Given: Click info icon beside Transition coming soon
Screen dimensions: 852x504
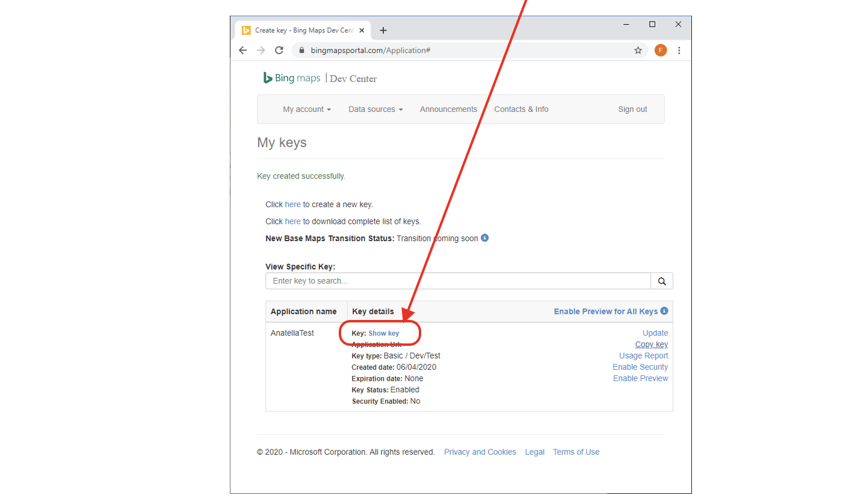Looking at the screenshot, I should (x=485, y=238).
